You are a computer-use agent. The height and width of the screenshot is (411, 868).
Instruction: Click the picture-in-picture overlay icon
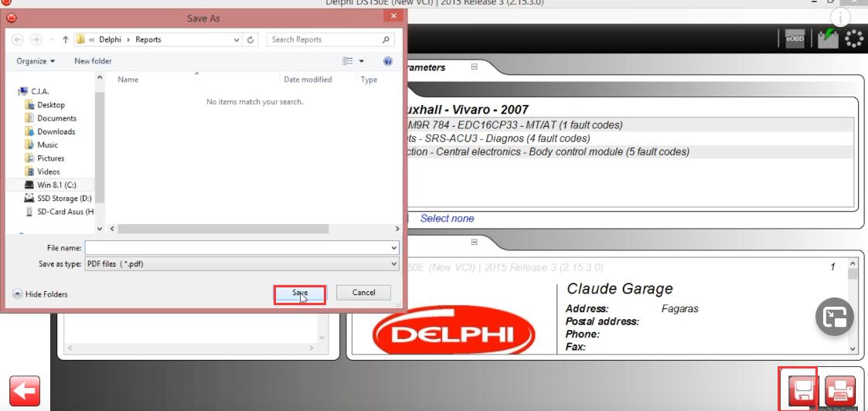point(834,317)
